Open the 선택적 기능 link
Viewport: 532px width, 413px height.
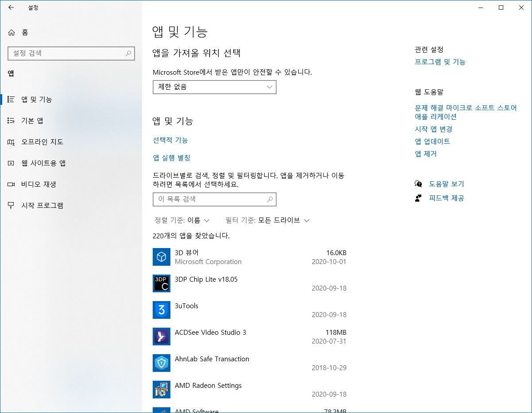tap(170, 140)
